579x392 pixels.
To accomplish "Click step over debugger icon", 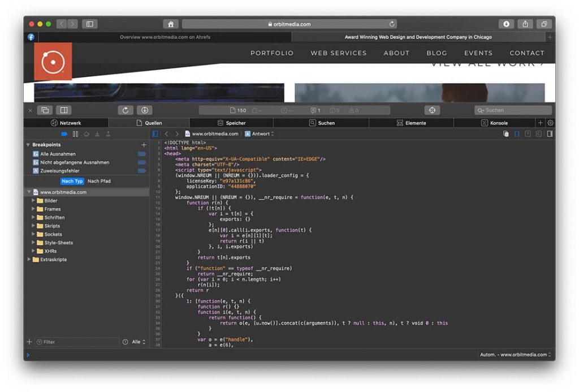I will pos(87,134).
